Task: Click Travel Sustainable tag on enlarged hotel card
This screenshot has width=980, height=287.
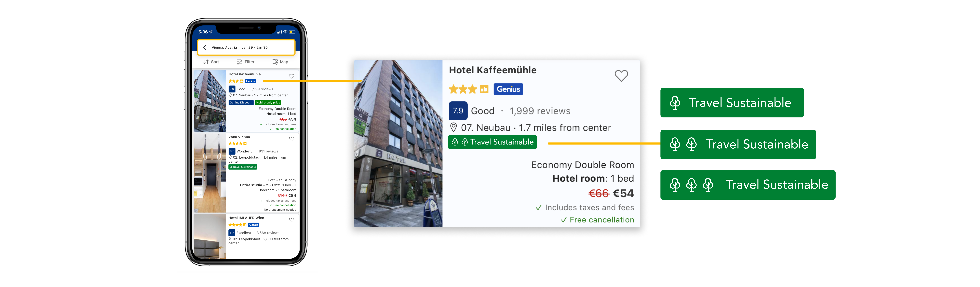Action: 492,142
